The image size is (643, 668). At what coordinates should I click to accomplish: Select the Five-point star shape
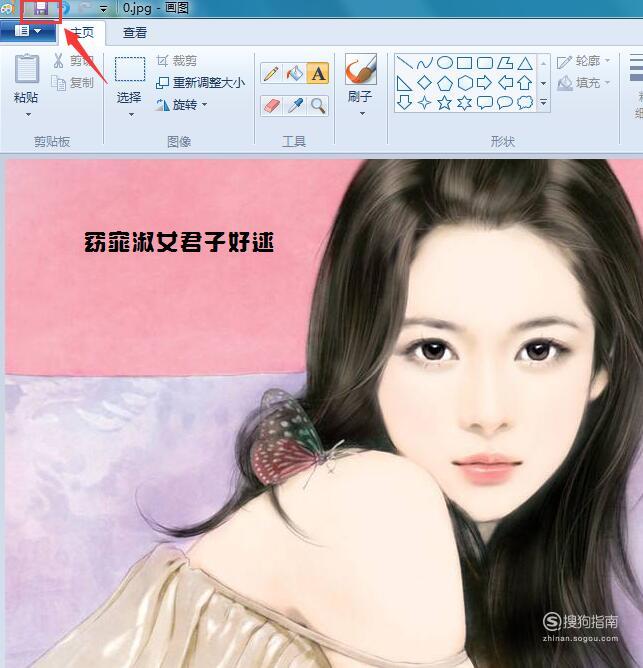click(444, 103)
